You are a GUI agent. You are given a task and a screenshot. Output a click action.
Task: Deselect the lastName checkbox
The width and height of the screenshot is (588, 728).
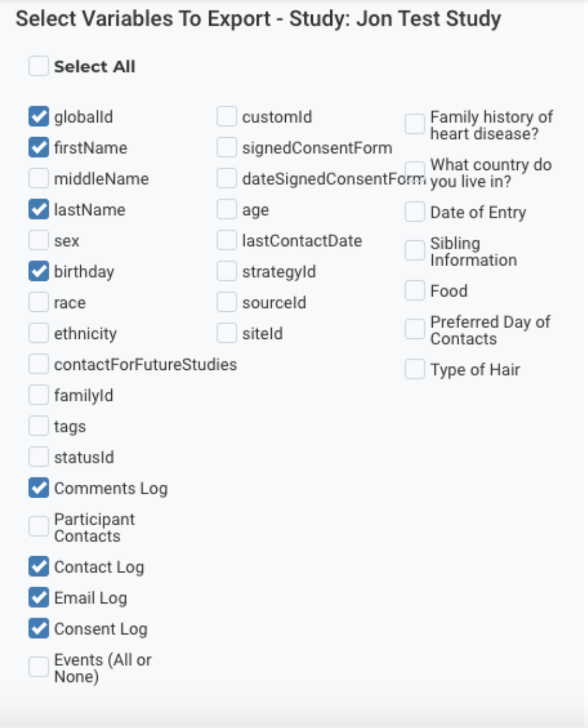pos(39,210)
